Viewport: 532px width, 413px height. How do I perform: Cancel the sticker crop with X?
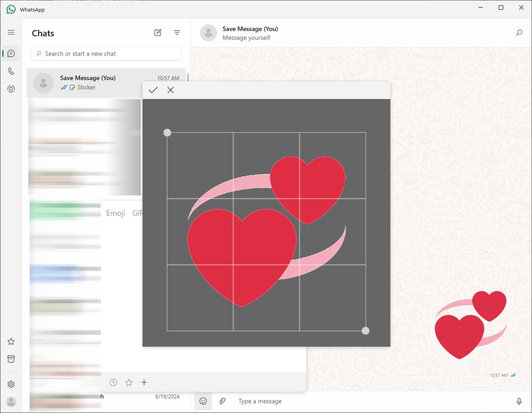click(170, 90)
